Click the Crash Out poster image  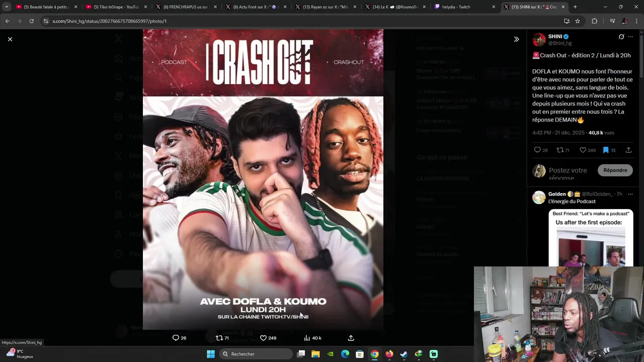point(263,179)
